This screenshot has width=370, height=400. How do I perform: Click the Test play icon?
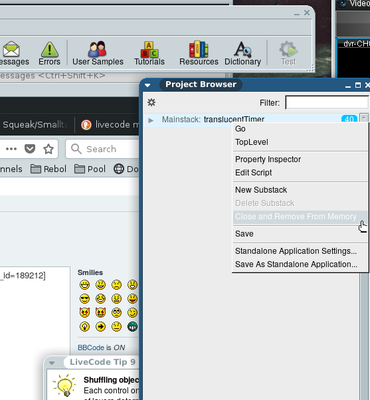(x=288, y=53)
